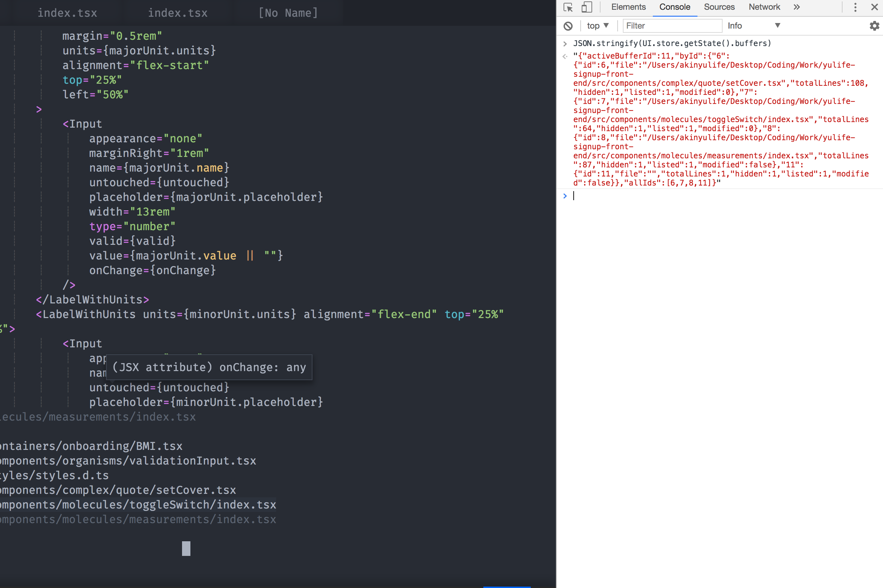
Task: Expand the JSON.stringify command entry arrow
Action: point(565,44)
